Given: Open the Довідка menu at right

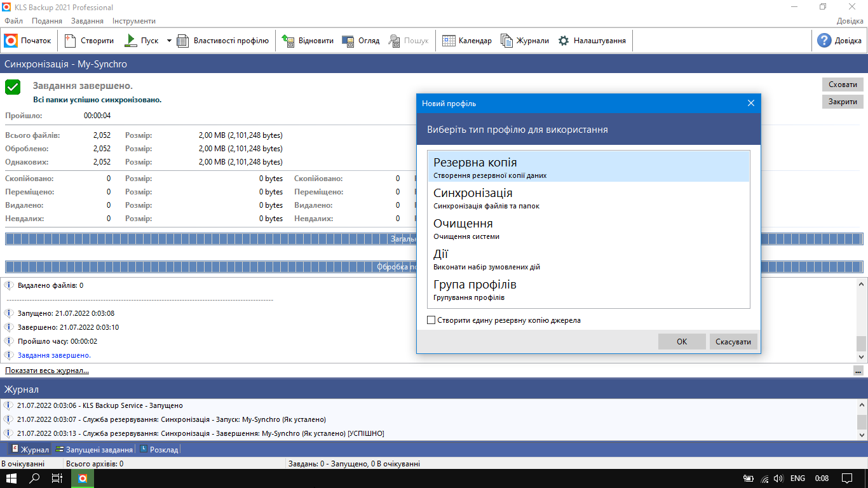Looking at the screenshot, I should coord(850,21).
